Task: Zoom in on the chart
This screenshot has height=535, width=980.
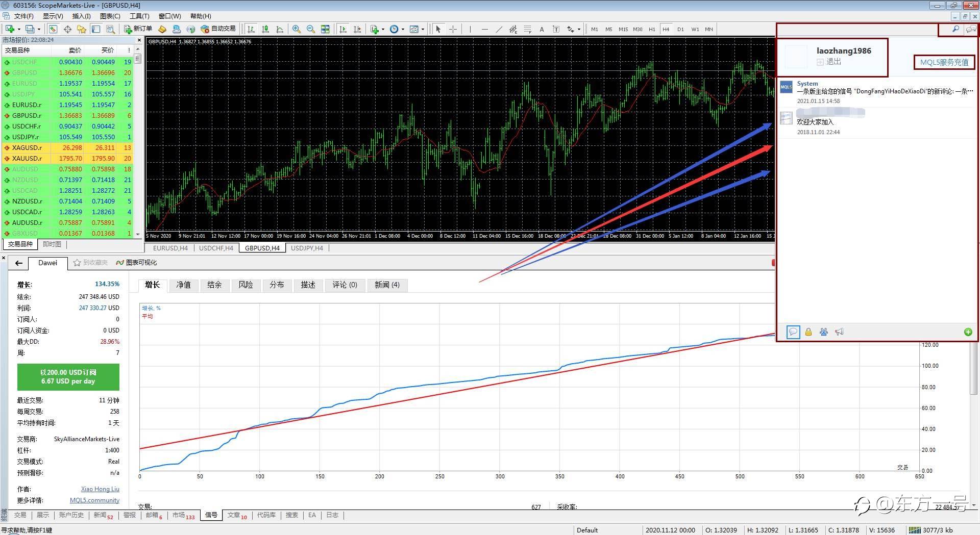Action: point(297,29)
